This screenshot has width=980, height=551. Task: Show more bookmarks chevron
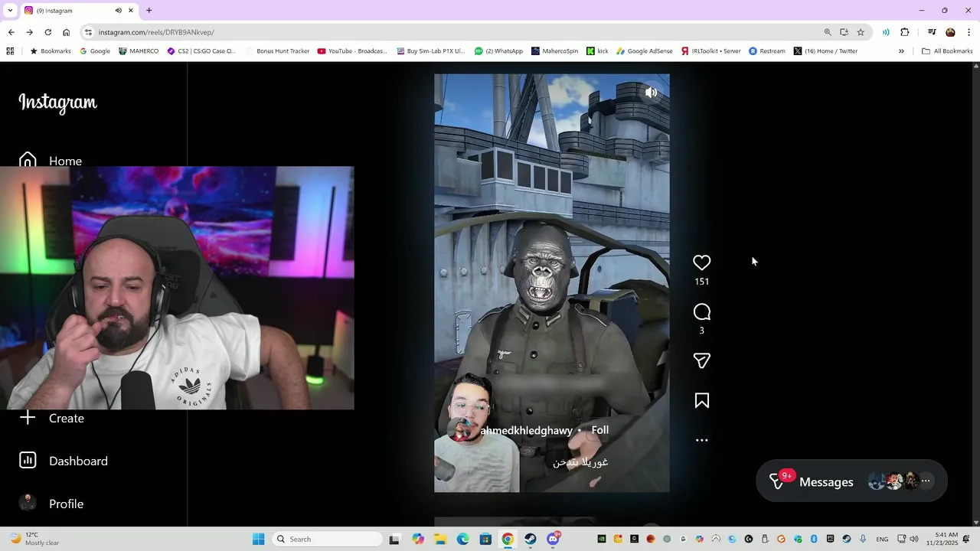(901, 51)
